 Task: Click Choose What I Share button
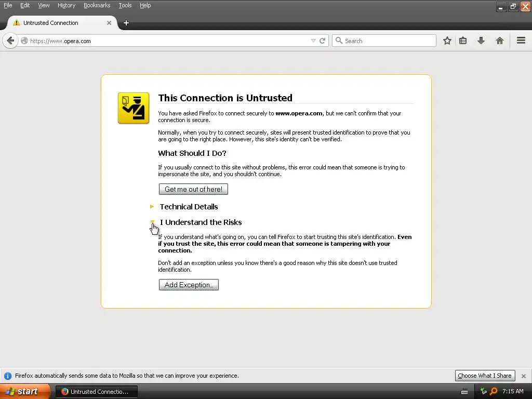[x=485, y=376]
